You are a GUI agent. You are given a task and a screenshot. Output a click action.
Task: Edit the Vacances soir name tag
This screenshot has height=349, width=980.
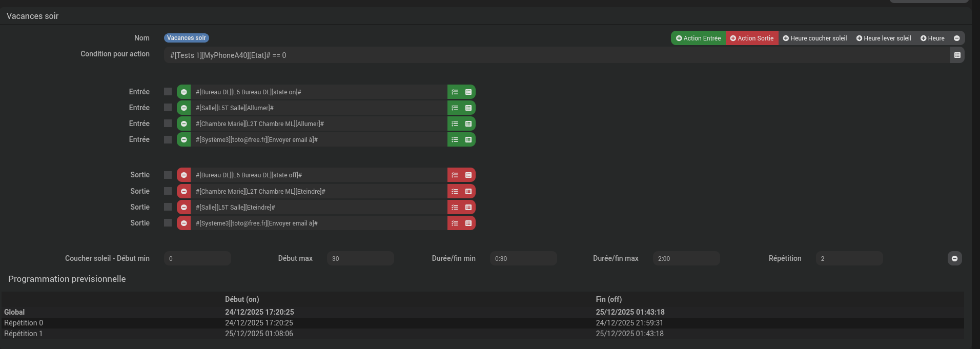point(187,38)
